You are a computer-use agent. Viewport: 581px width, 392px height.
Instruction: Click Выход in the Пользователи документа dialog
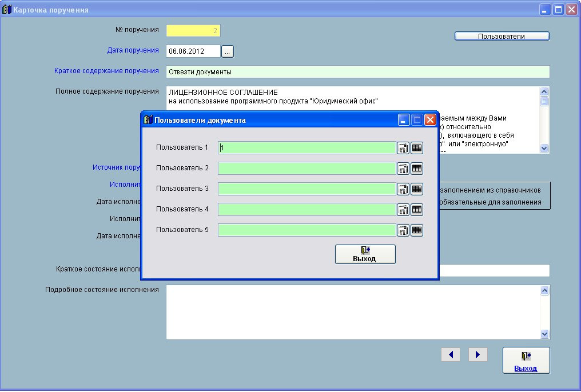[x=365, y=254]
